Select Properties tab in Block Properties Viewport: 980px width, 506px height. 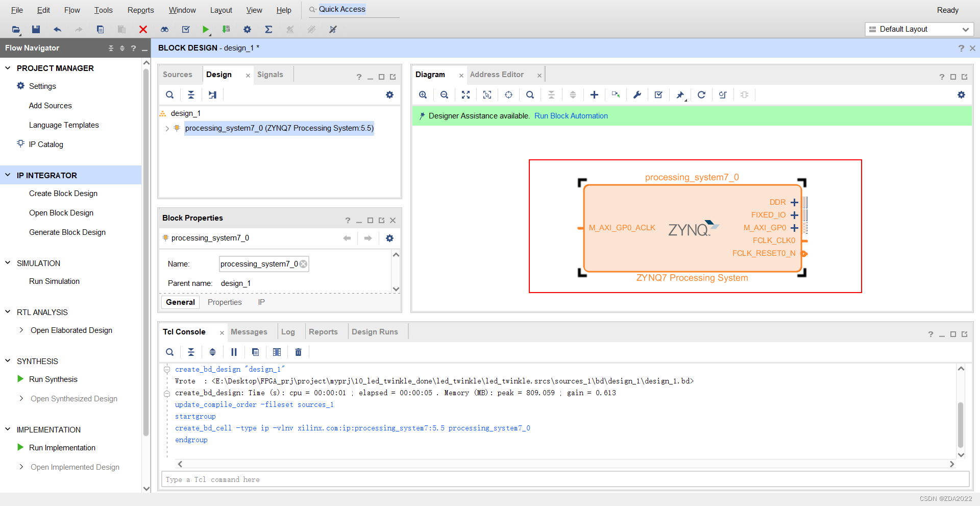(x=225, y=302)
